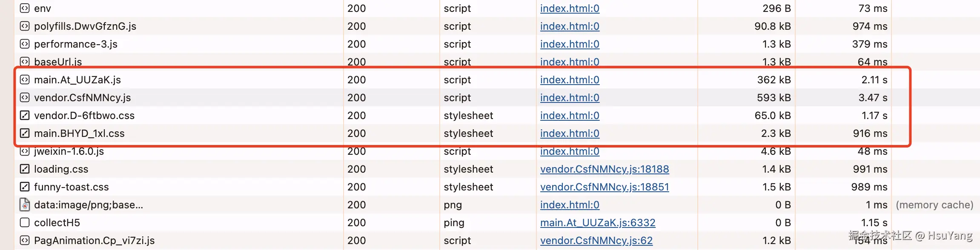980x250 pixels.
Task: Select the main.At_UUZaK.js request
Action: coord(77,80)
